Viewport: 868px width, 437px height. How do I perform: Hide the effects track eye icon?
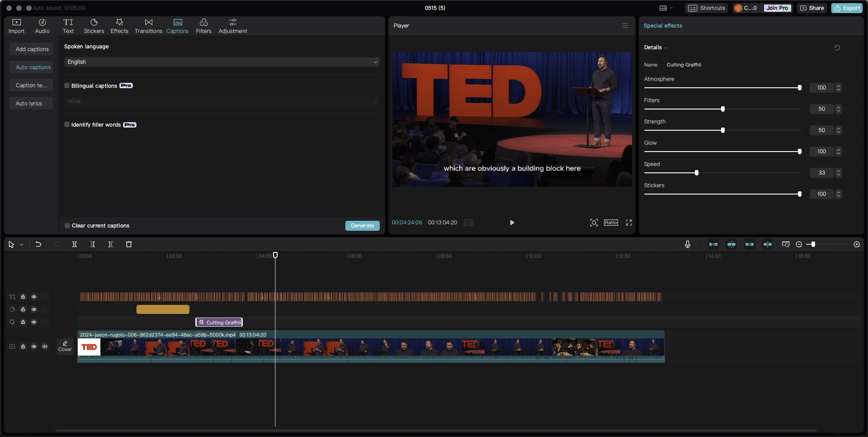(x=34, y=322)
